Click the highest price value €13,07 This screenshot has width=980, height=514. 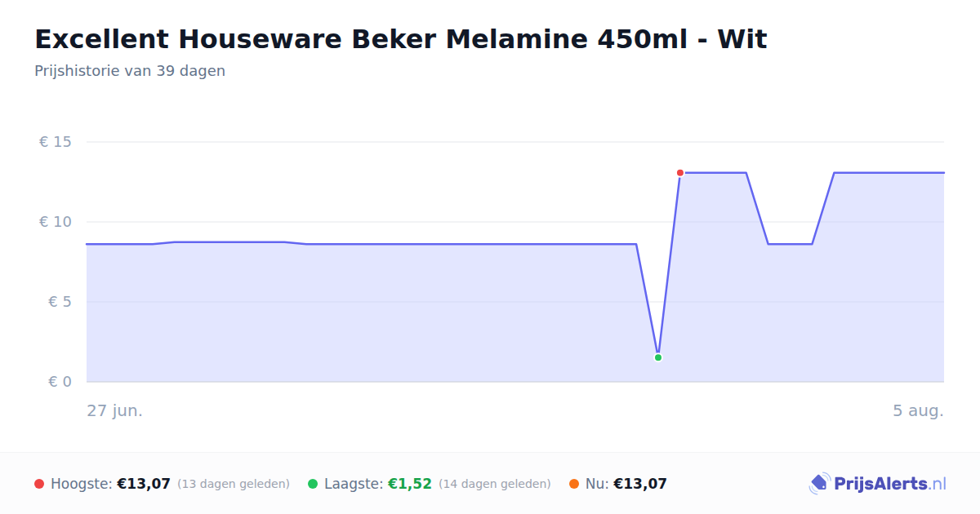click(x=144, y=484)
